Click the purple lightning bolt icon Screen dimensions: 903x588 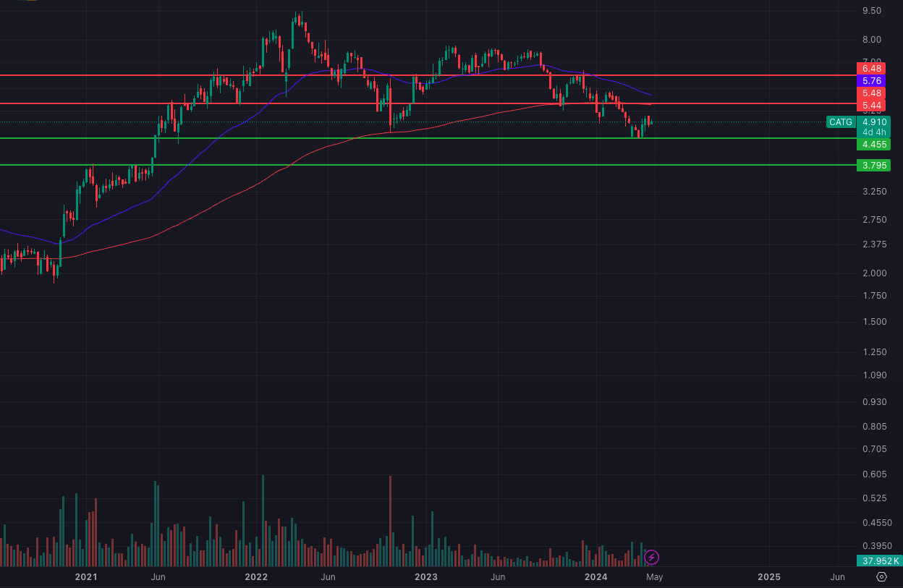click(651, 557)
